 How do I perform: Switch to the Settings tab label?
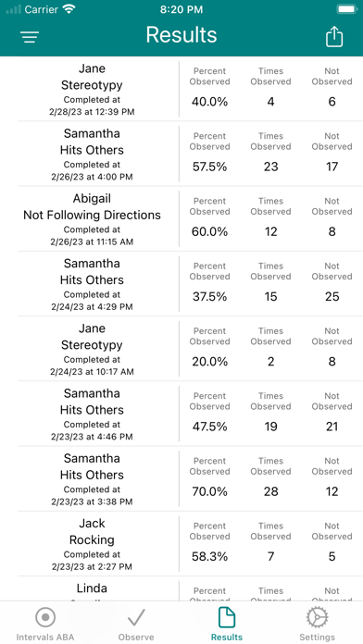coord(317,637)
